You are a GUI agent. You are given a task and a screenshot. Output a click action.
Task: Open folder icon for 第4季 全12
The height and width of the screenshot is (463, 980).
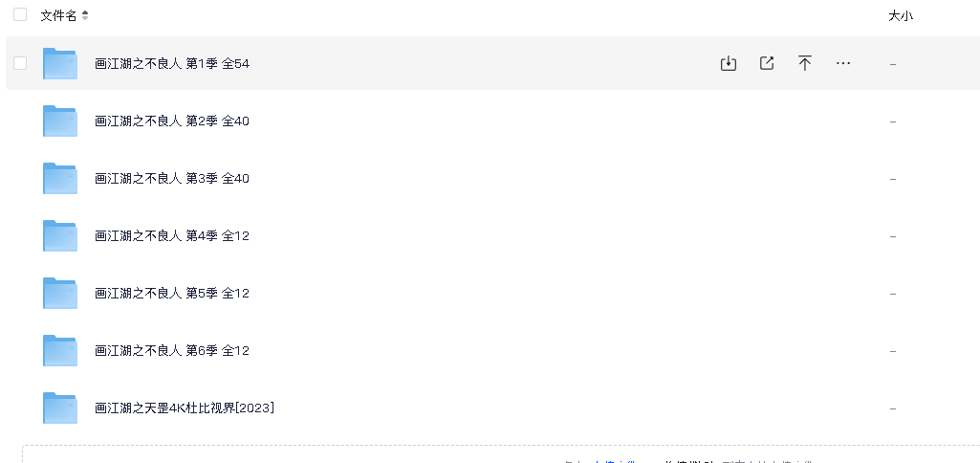pyautogui.click(x=60, y=236)
